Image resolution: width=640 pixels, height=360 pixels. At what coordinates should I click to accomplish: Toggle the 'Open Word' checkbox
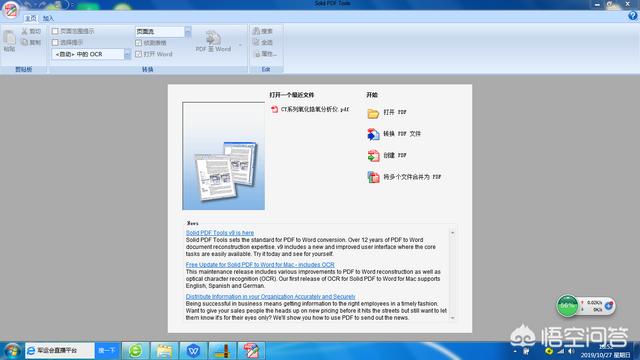click(138, 54)
